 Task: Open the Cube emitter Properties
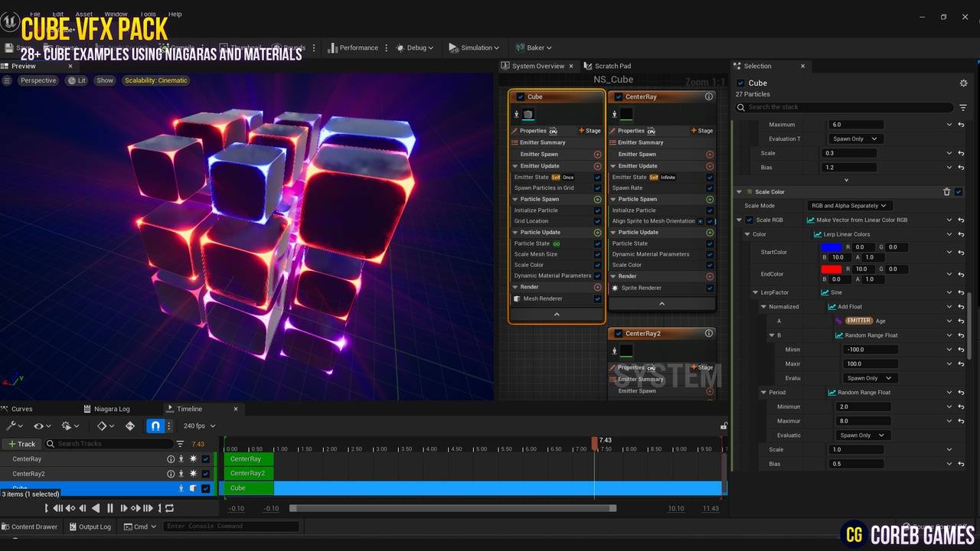(x=533, y=131)
